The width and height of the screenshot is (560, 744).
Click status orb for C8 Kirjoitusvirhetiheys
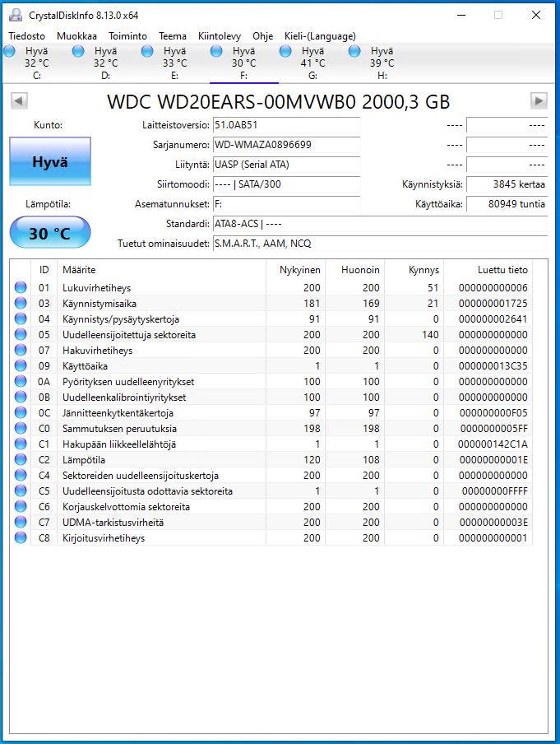(x=21, y=537)
